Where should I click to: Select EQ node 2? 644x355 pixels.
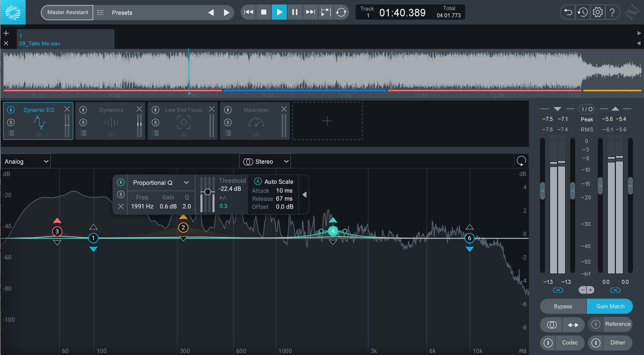click(x=183, y=228)
